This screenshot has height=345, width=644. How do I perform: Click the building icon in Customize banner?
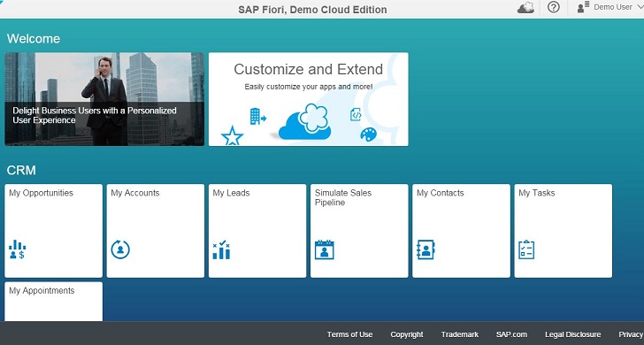(x=257, y=116)
